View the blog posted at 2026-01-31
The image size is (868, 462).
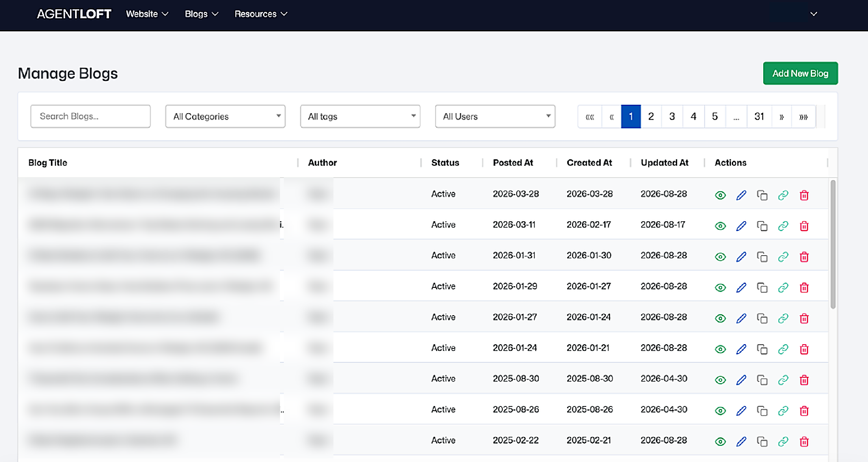pos(720,257)
